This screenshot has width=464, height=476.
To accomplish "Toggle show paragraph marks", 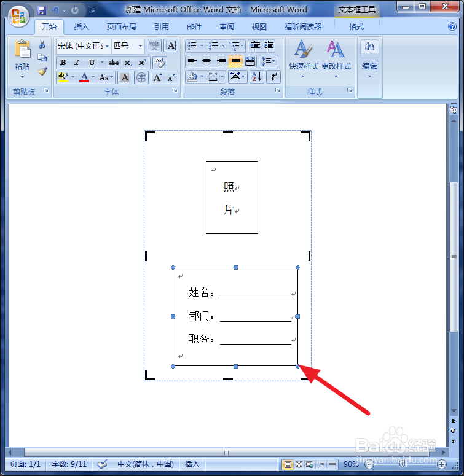I will (273, 77).
